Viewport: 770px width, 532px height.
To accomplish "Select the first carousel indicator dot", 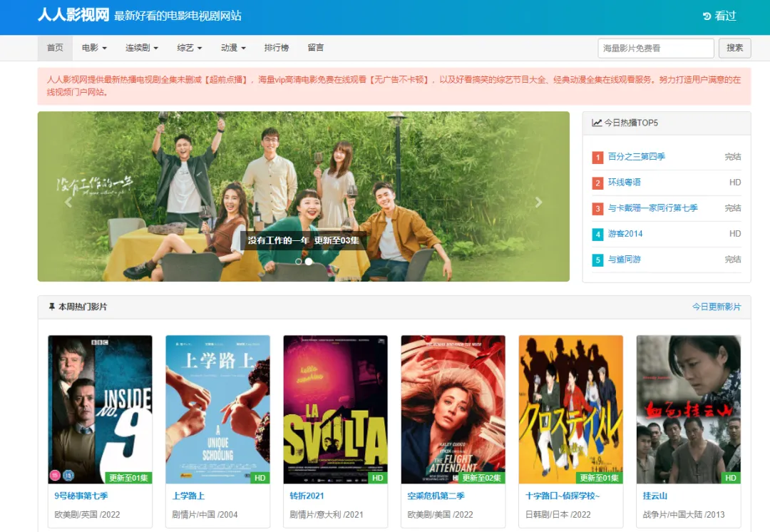I will pyautogui.click(x=298, y=261).
